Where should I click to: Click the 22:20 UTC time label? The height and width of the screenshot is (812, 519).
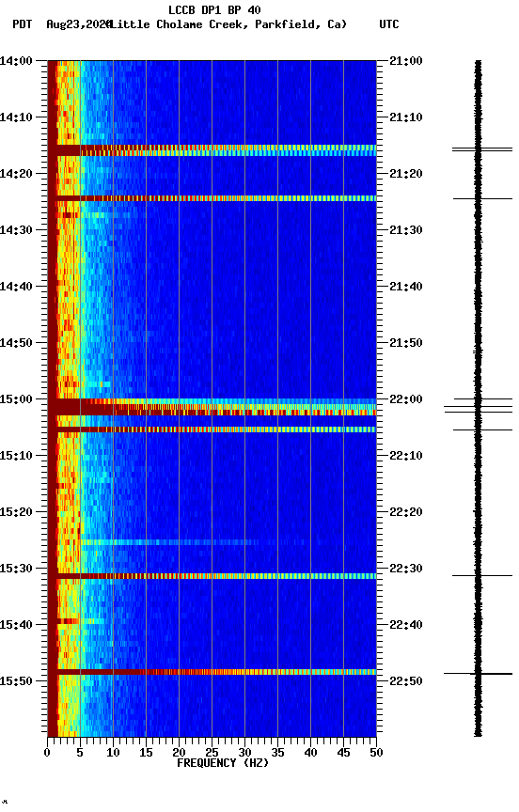[x=406, y=512]
